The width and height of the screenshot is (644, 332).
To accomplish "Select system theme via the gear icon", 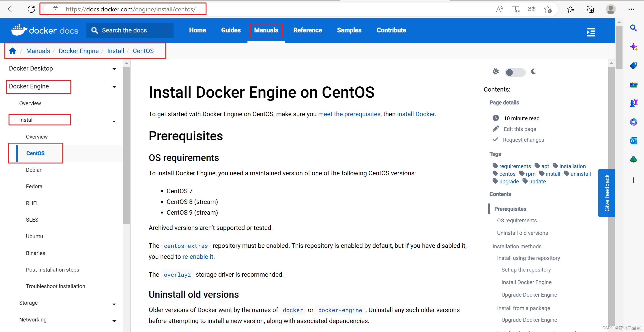I will (x=496, y=71).
